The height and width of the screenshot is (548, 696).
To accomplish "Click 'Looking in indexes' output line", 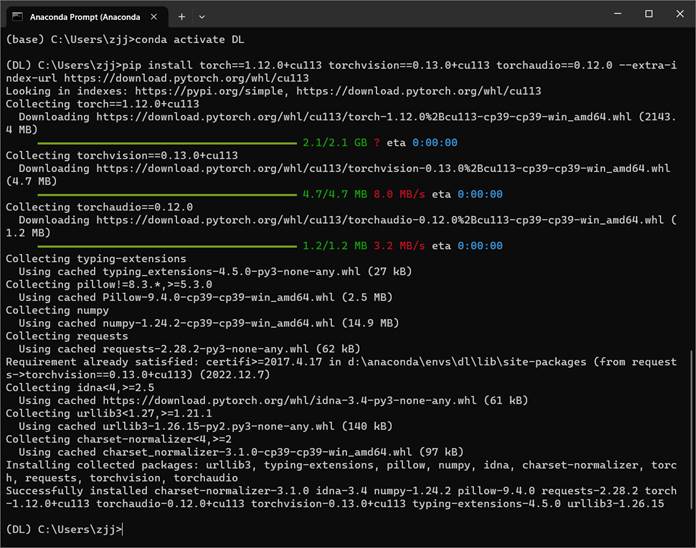I will point(273,91).
